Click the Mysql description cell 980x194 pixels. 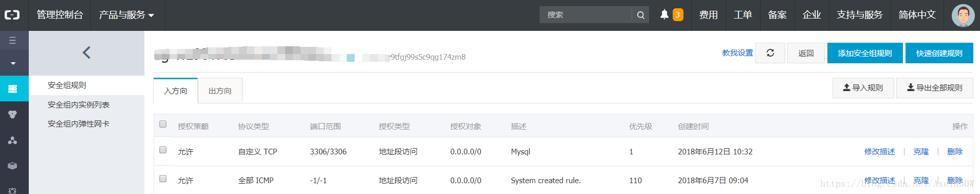pyautogui.click(x=521, y=152)
